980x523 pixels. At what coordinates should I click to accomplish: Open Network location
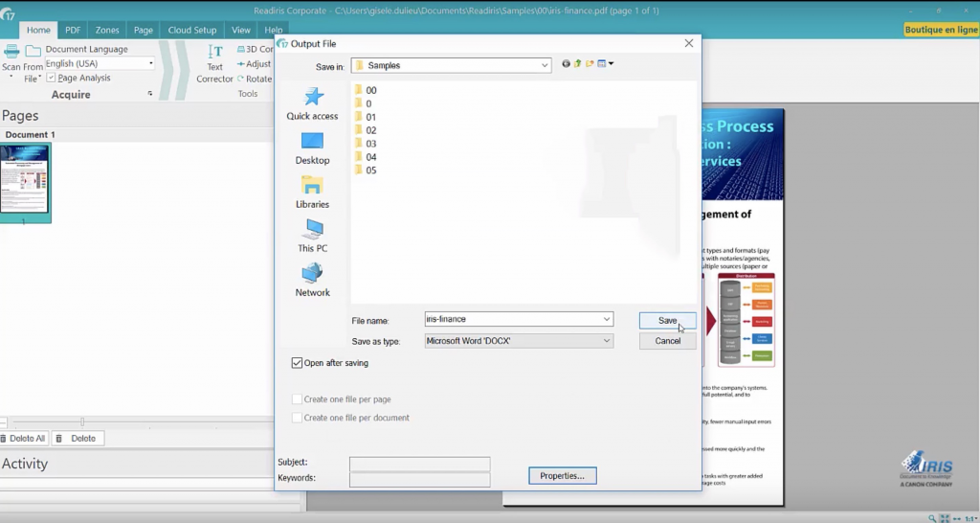pyautogui.click(x=313, y=281)
